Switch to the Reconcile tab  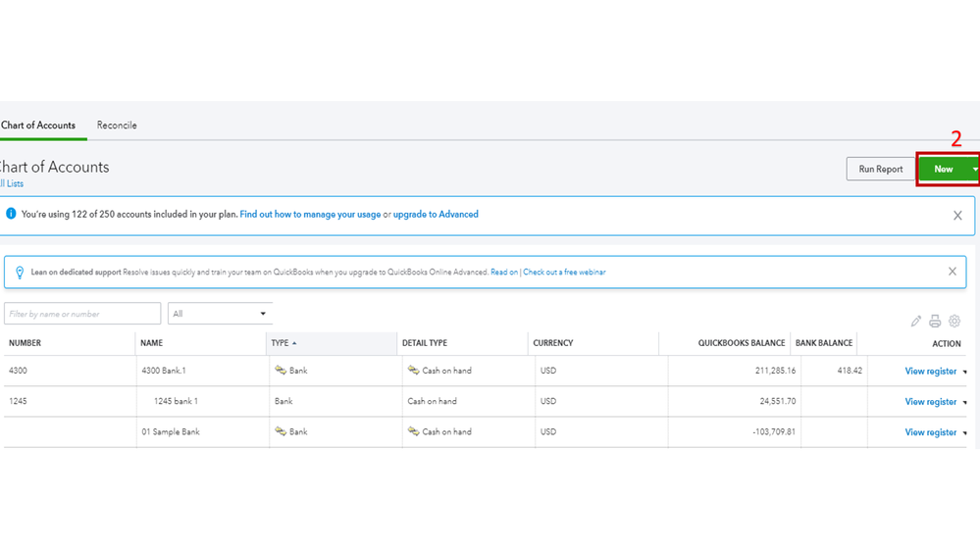tap(117, 125)
